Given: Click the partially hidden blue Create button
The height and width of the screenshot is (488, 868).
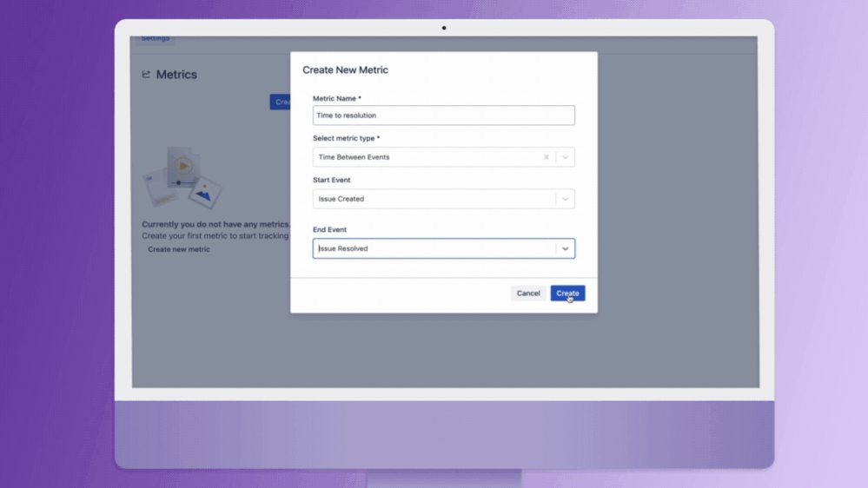Looking at the screenshot, I should 280,102.
